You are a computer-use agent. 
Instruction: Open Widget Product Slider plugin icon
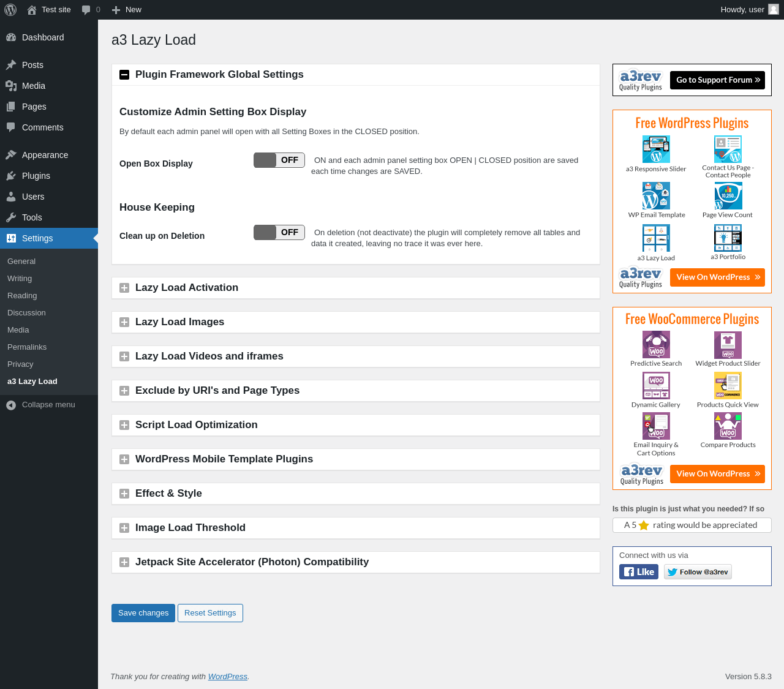tap(728, 344)
